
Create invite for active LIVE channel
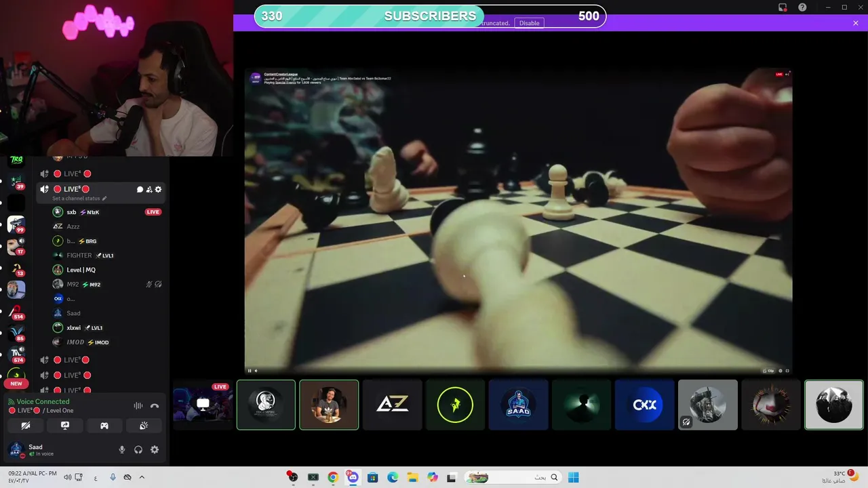pyautogui.click(x=149, y=189)
